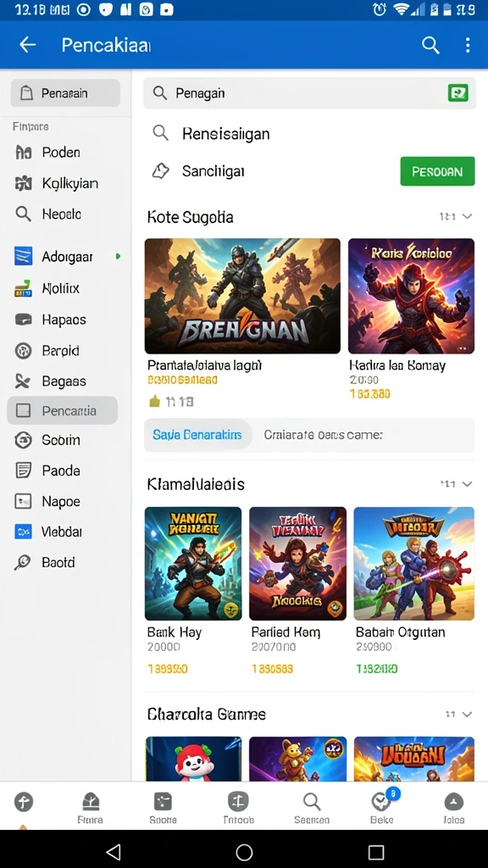Click the Kote Sugotia heading
488x868 pixels.
190,217
